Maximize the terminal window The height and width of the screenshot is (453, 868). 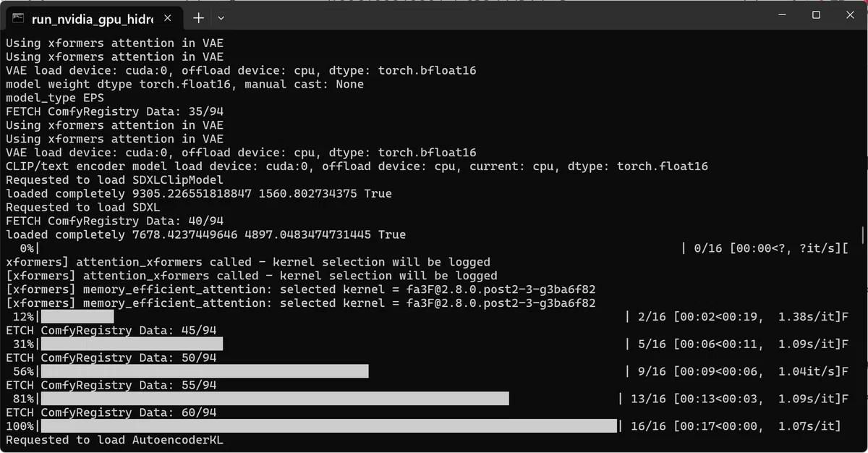click(816, 14)
